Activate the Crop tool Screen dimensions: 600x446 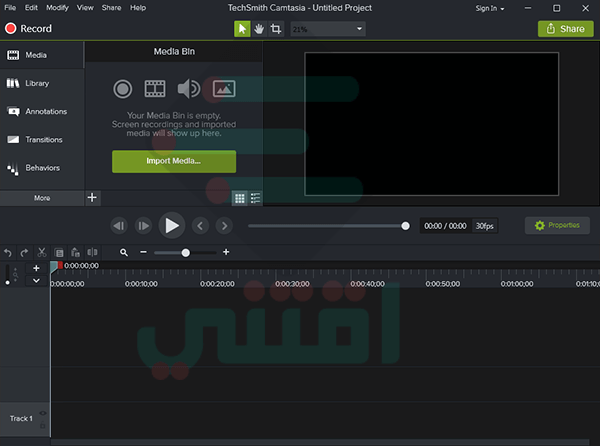coord(276,29)
